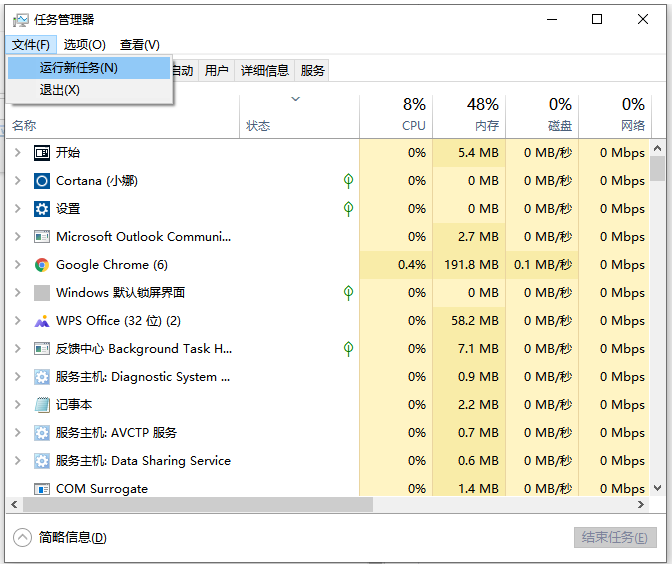Switch to the Services tab
Viewport: 672px width, 564px height.
(x=313, y=70)
